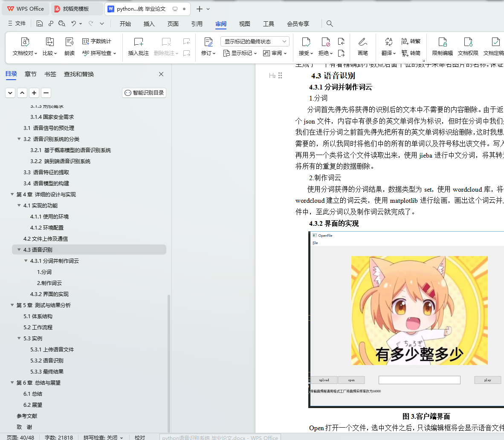Click 插入批注 insert comment
The height and width of the screenshot is (440, 504).
click(x=139, y=47)
